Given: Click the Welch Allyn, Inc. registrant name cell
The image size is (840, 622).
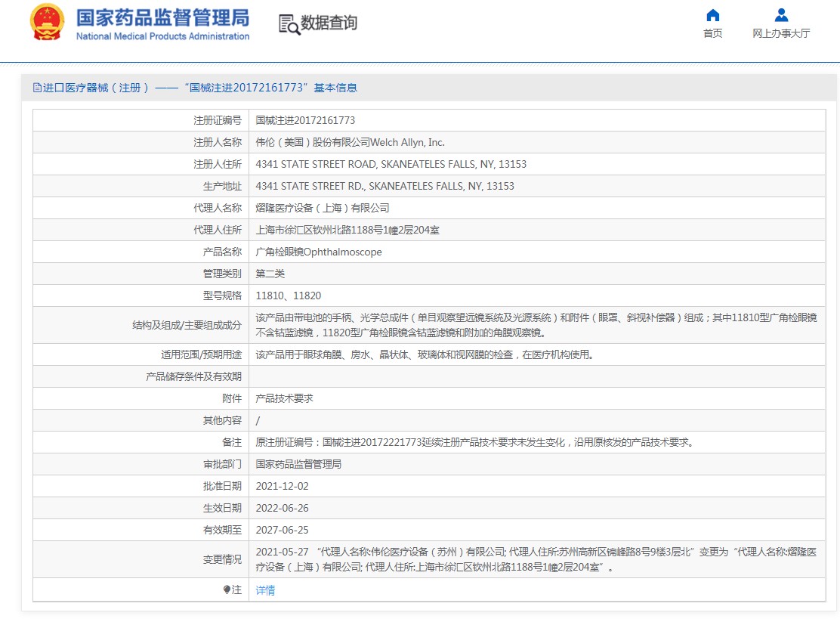Looking at the screenshot, I should pos(351,142).
